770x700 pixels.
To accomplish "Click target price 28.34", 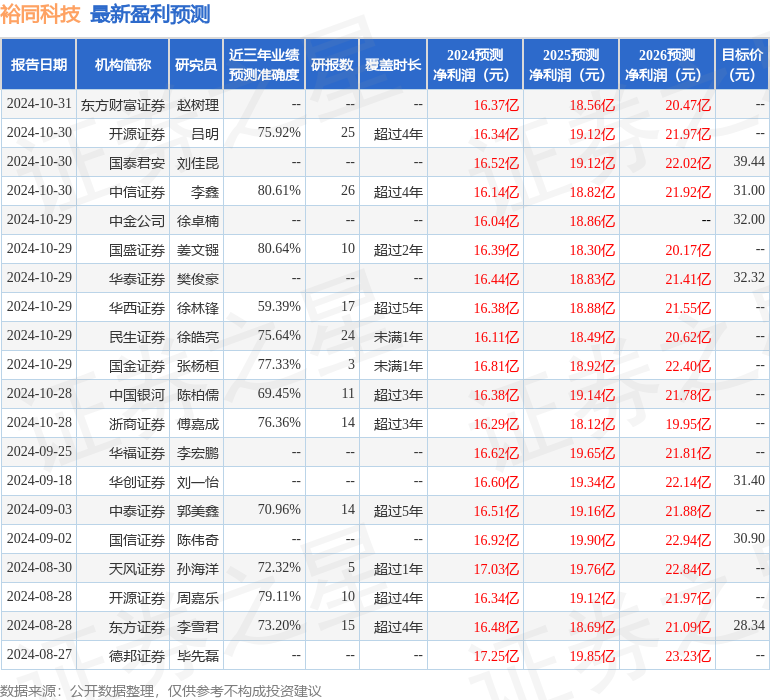I will pyautogui.click(x=749, y=625).
